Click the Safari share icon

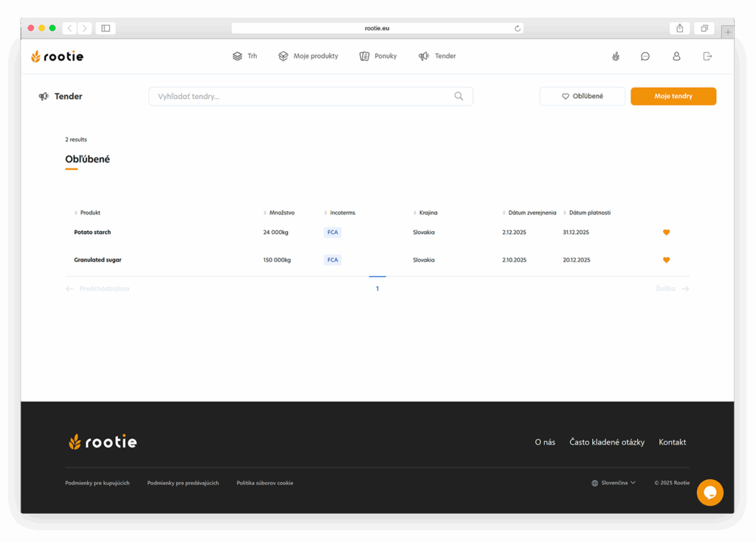coord(679,28)
